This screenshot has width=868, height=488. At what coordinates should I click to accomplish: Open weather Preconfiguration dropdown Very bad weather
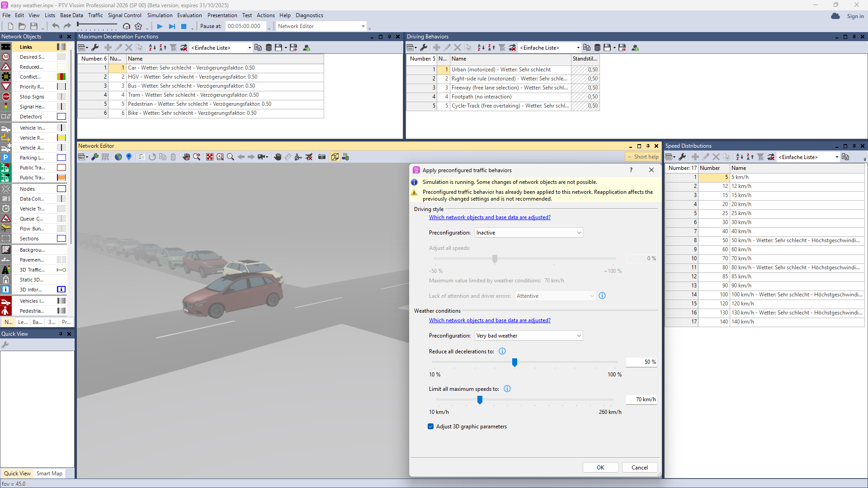pos(528,336)
